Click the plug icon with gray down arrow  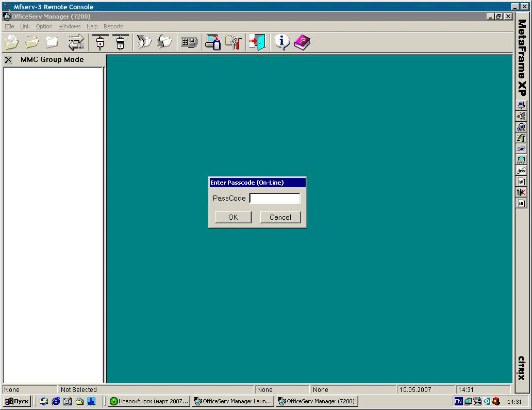click(x=121, y=42)
